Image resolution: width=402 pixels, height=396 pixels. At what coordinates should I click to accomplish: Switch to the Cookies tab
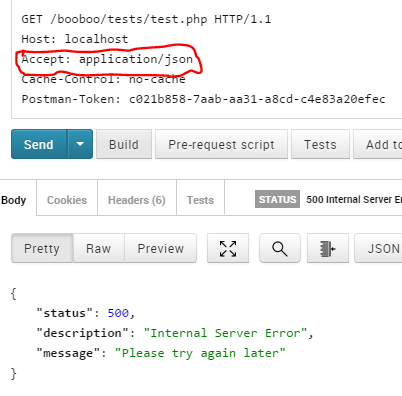pos(67,200)
